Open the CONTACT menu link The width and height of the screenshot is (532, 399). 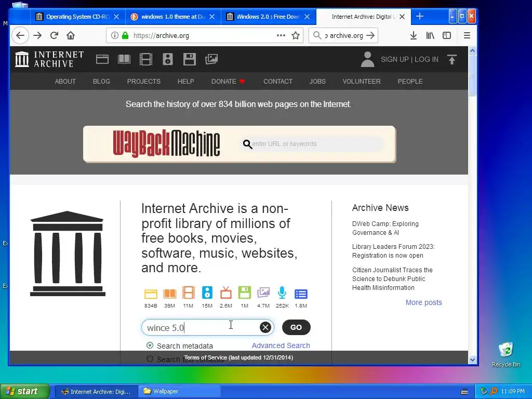pos(278,82)
